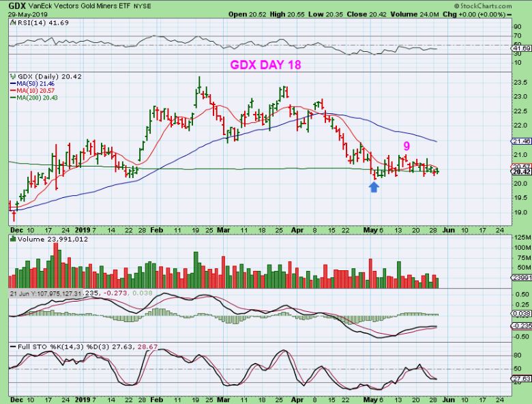532x404 pixels.
Task: Click the VanEck Vectors Gold Miners ETF name
Action: pyautogui.click(x=80, y=6)
